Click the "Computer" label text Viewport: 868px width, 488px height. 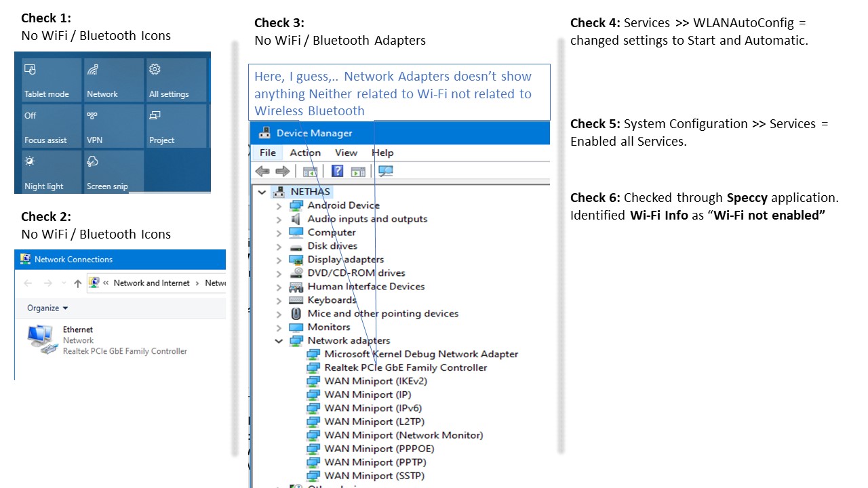tap(332, 232)
